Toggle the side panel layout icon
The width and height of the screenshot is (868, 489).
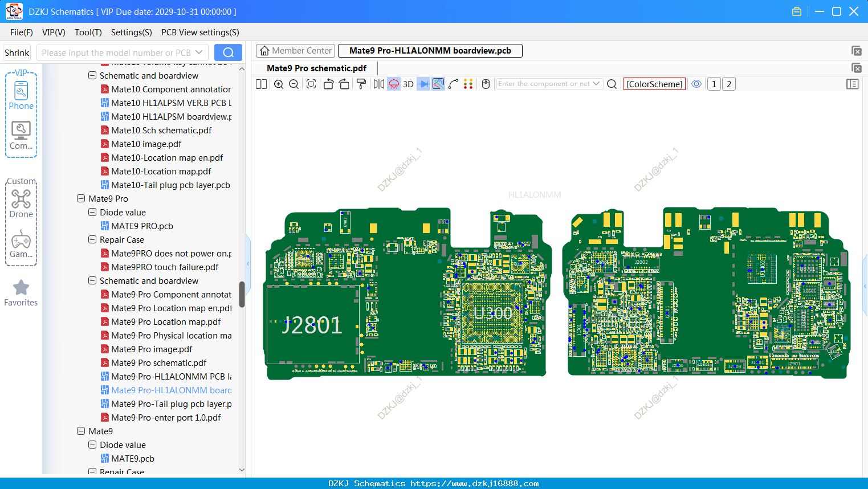click(853, 84)
